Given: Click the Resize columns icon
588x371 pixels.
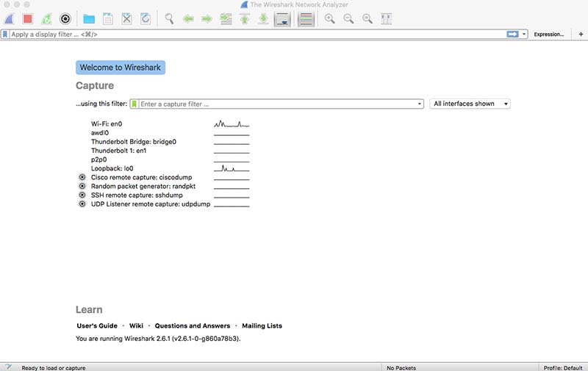Looking at the screenshot, I should 386,18.
